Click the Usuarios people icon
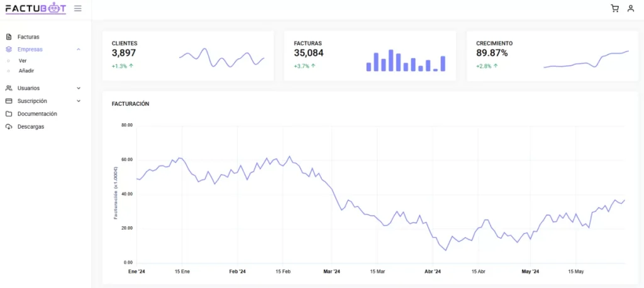The image size is (644, 288). [x=9, y=89]
